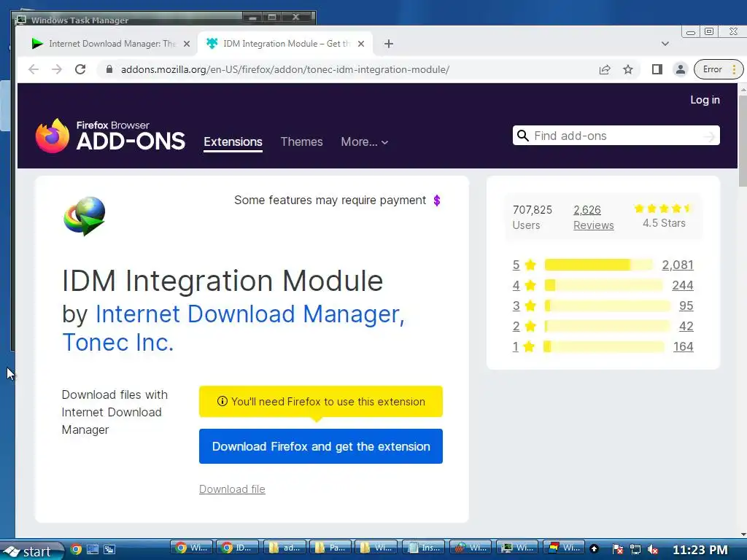Screen dimensions: 747x560
Task: Submit search with the arrow button
Action: coord(709,136)
